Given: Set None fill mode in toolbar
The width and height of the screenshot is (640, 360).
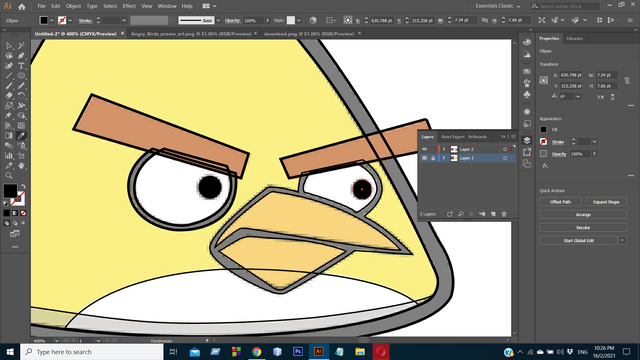Looking at the screenshot, I should [23, 213].
